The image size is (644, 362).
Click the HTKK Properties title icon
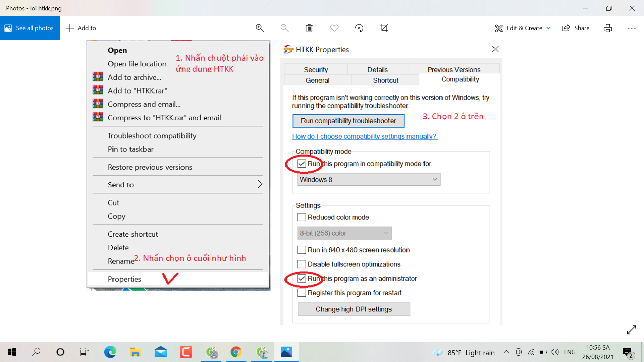(x=288, y=49)
